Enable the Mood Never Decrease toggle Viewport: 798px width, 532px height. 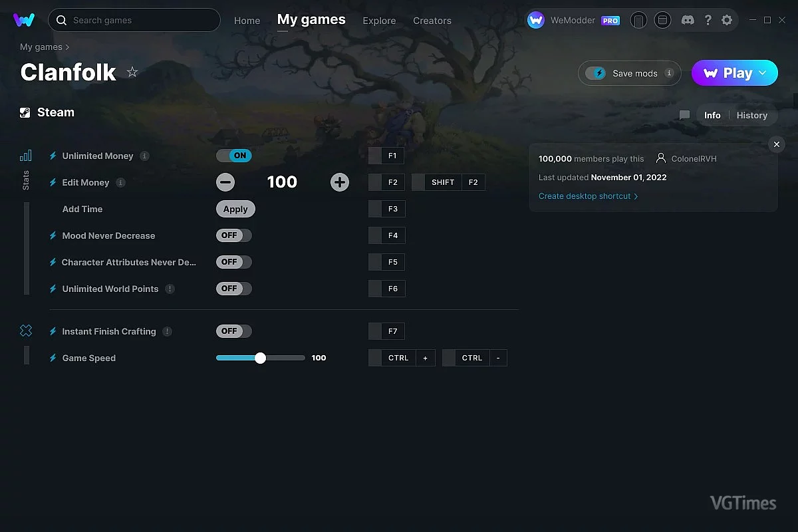pos(234,235)
